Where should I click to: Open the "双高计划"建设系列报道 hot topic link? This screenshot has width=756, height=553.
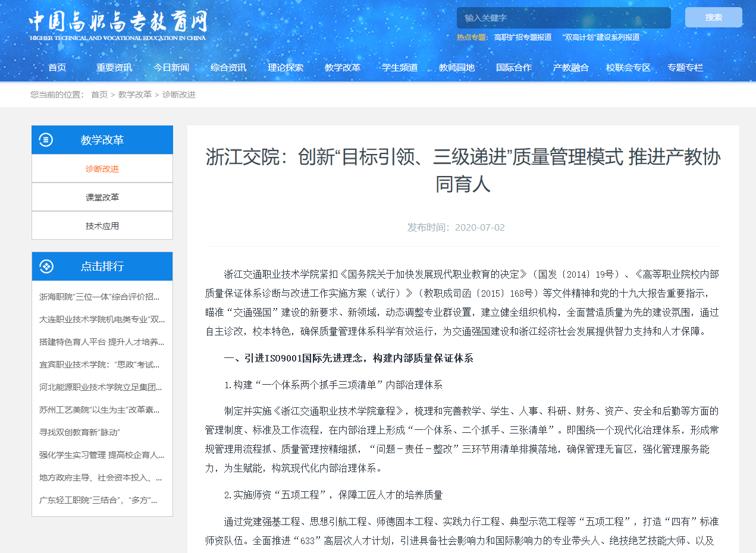pyautogui.click(x=601, y=37)
